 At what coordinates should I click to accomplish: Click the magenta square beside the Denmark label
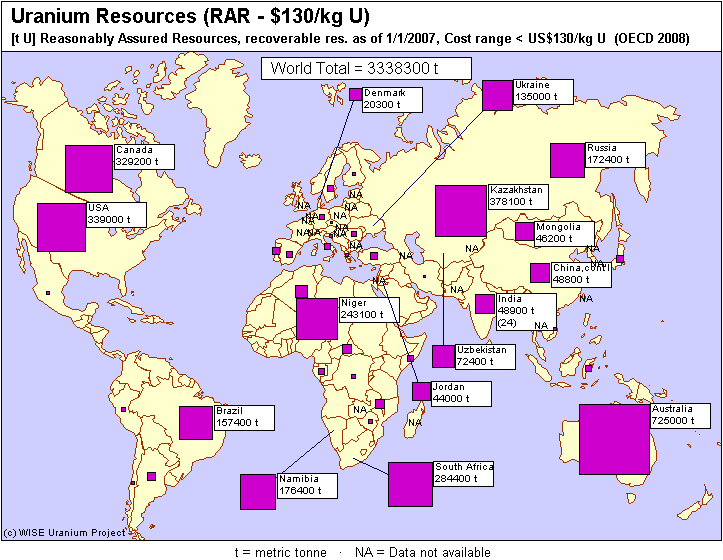point(356,94)
